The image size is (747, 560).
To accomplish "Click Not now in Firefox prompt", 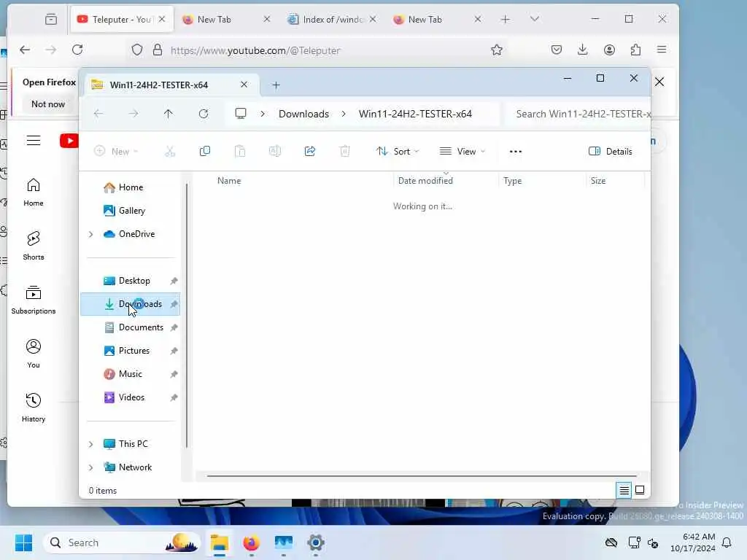I will 47,104.
